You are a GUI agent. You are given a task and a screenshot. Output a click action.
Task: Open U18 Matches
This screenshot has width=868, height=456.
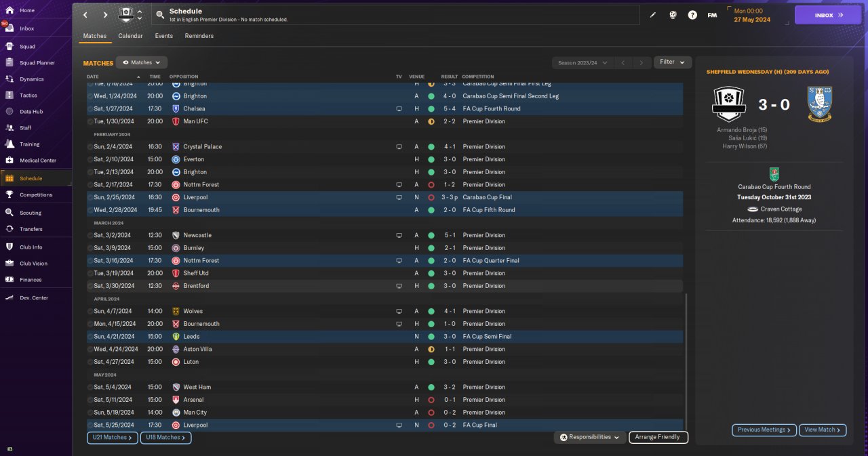click(x=166, y=438)
